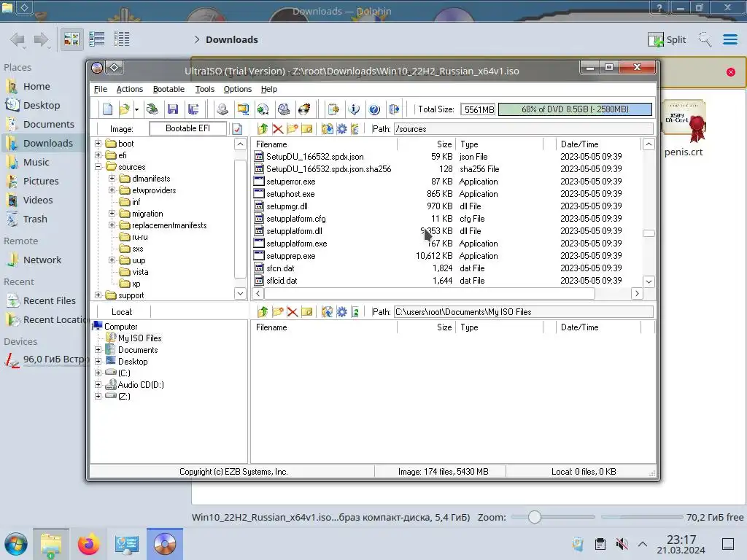Click the Size column header in Local list
Viewport: 747px width, 560px height.
[426, 327]
